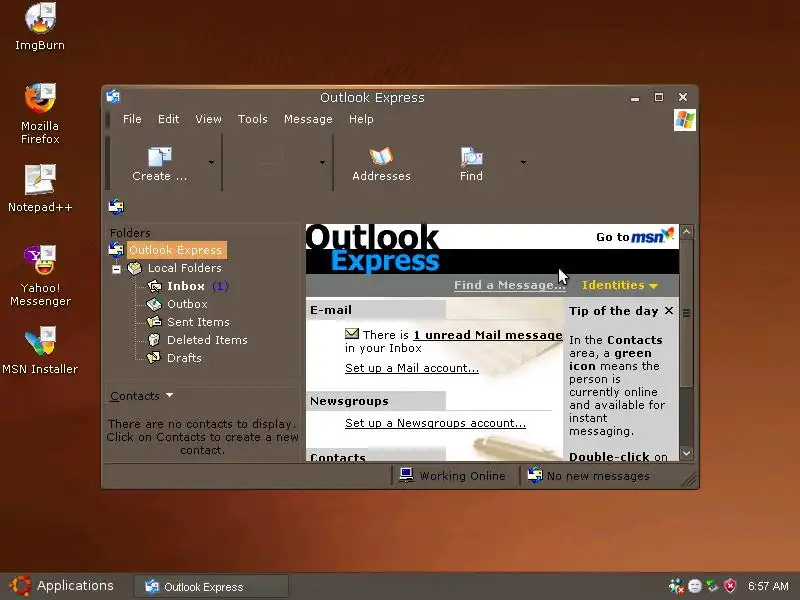This screenshot has width=800, height=600.
Task: Open the Notepad++ desktop icon
Action: [x=40, y=179]
